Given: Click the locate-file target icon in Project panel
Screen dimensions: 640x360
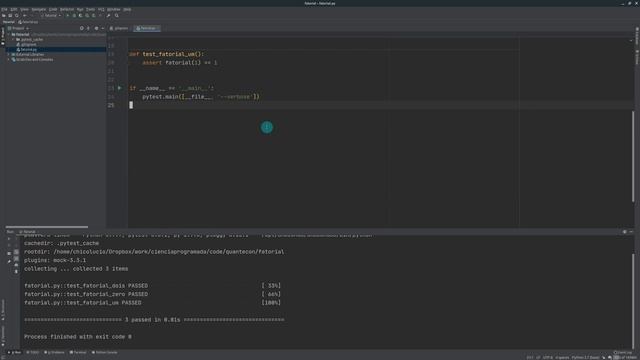Looking at the screenshot, I should coord(82,28).
